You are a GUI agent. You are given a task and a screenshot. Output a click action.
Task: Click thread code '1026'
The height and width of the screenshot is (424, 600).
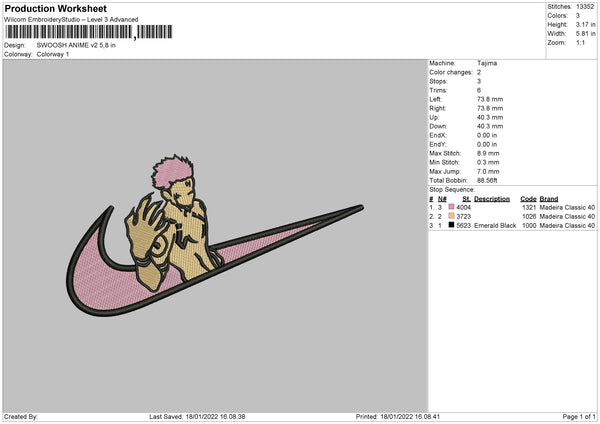click(529, 217)
